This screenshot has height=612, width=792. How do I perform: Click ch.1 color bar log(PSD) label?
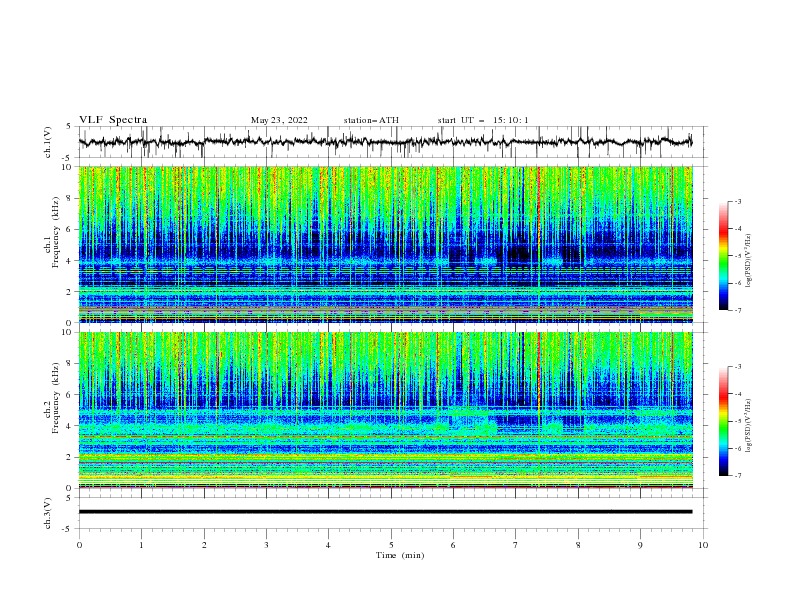tap(748, 261)
